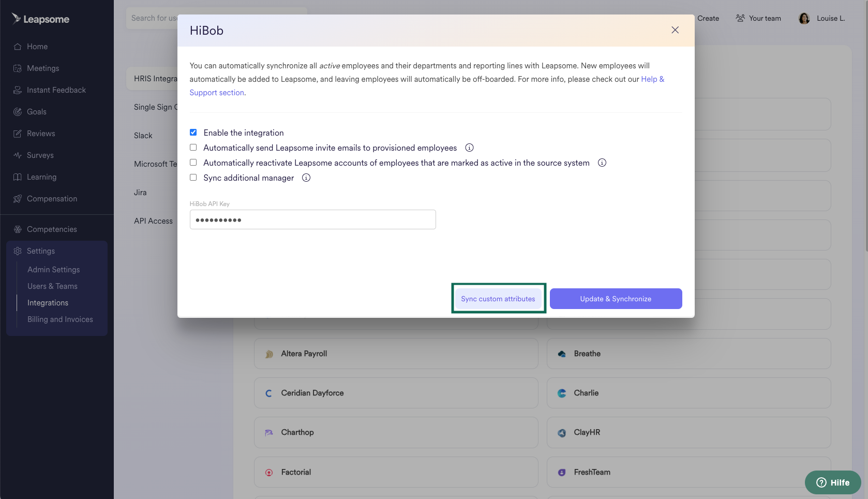Select the Ceridian Dayforce integration card
The height and width of the screenshot is (499, 868).
click(396, 393)
